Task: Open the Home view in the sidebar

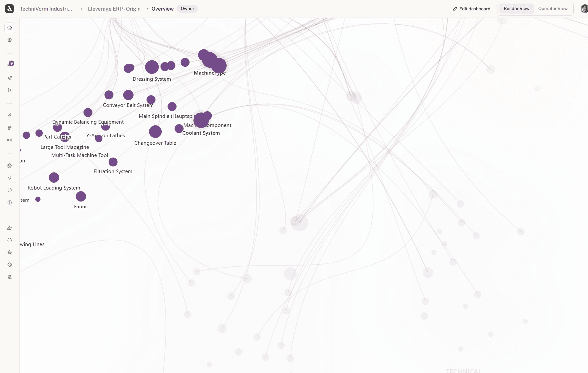Action: click(x=10, y=28)
